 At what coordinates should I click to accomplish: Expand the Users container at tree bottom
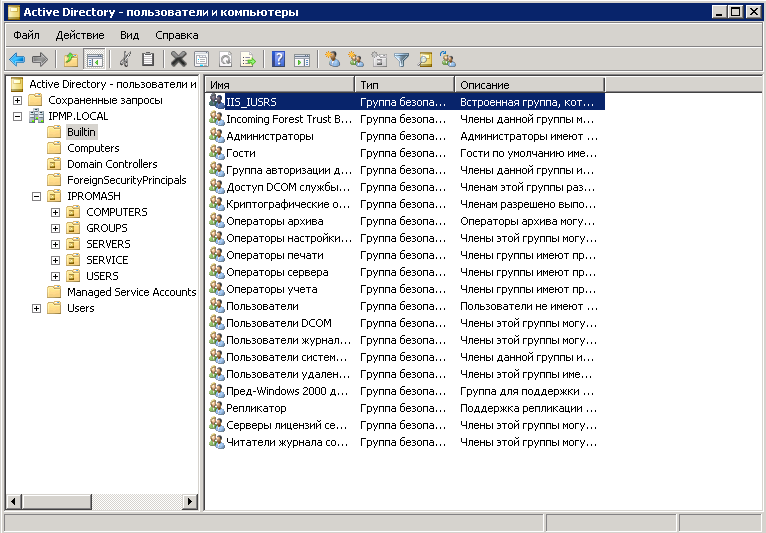(x=36, y=308)
